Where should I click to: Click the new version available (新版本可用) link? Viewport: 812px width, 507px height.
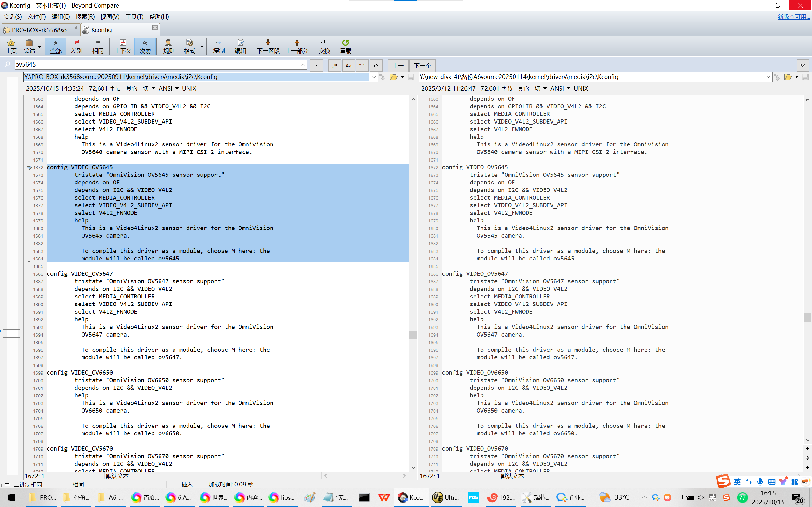click(793, 17)
